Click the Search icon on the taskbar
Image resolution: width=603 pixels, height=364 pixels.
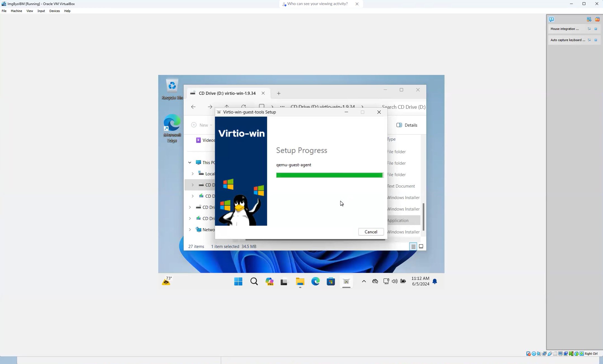tap(254, 282)
